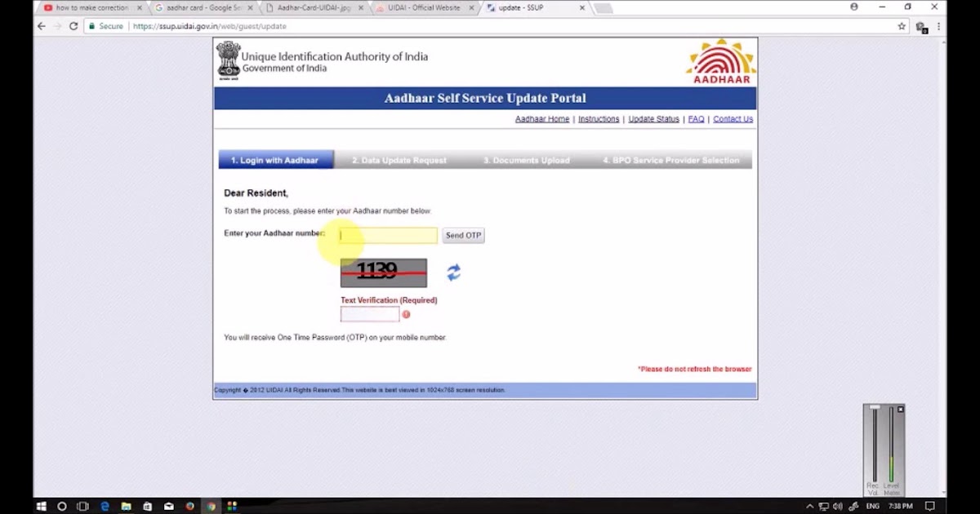The width and height of the screenshot is (980, 514).
Task: Click the ENG language indicator
Action: [873, 506]
